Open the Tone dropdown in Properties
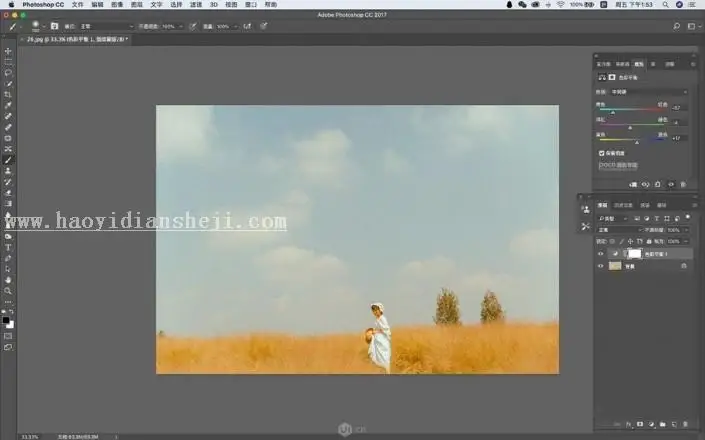 click(x=649, y=92)
